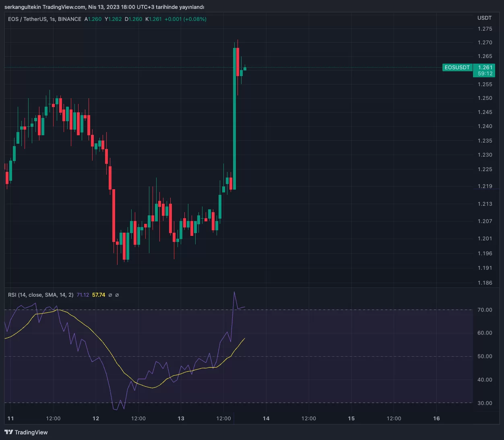Click the TradingView text at bottom left
504x440 pixels.
tap(31, 432)
